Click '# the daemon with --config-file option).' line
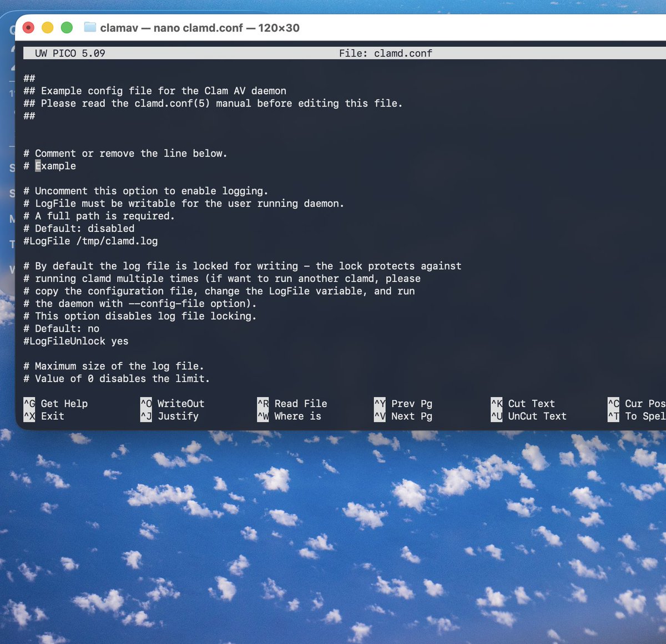The image size is (666, 644). (140, 303)
